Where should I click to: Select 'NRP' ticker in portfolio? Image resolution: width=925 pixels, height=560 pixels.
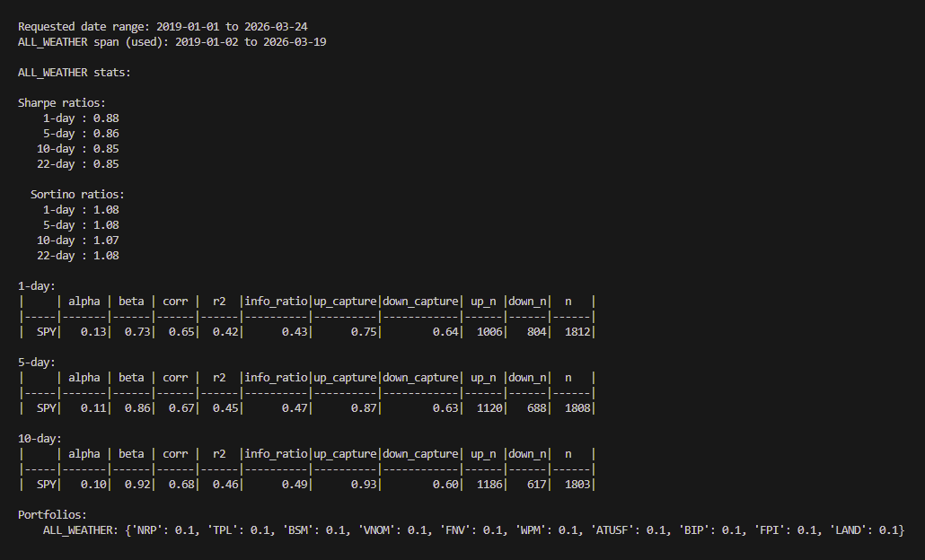click(146, 530)
